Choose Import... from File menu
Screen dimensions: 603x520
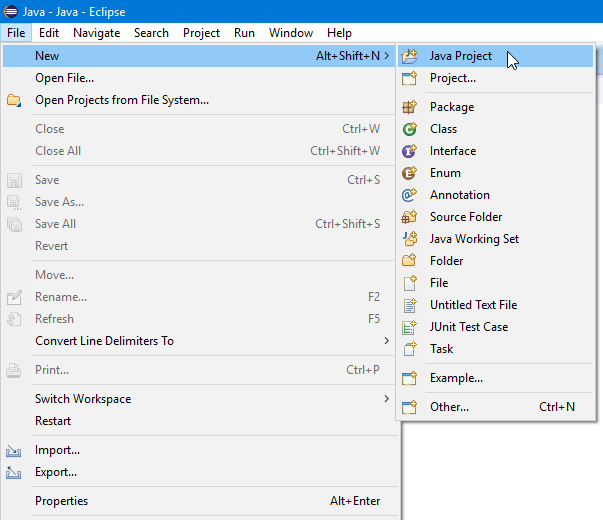pos(199,450)
